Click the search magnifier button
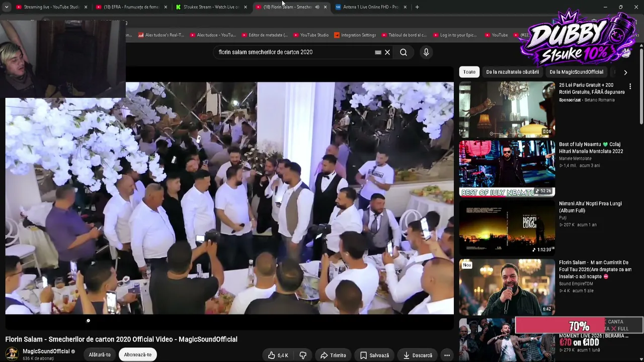The image size is (644, 362). tap(404, 52)
